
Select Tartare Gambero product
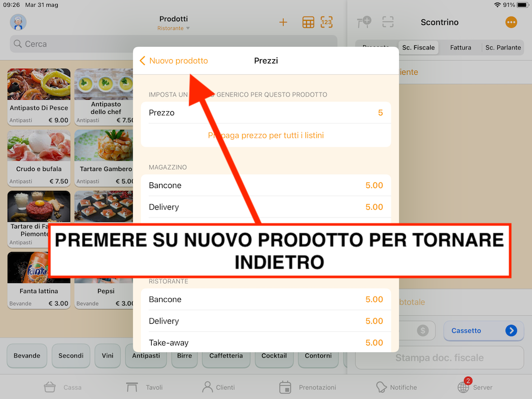pos(103,158)
